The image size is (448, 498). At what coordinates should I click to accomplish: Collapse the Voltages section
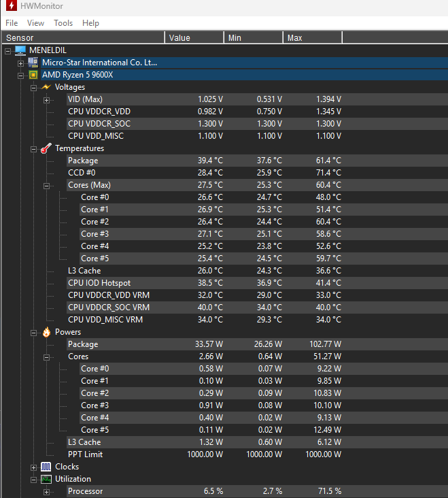click(33, 88)
